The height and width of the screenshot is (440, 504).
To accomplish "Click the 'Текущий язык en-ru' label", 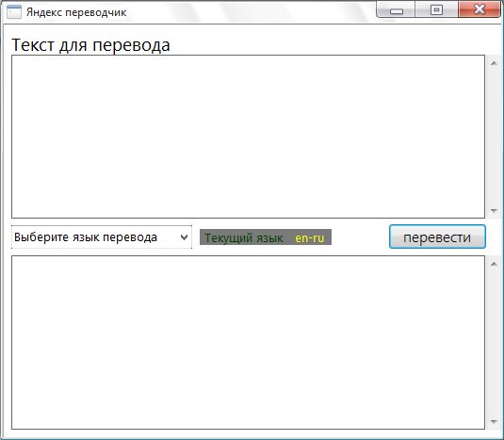I will tap(266, 237).
